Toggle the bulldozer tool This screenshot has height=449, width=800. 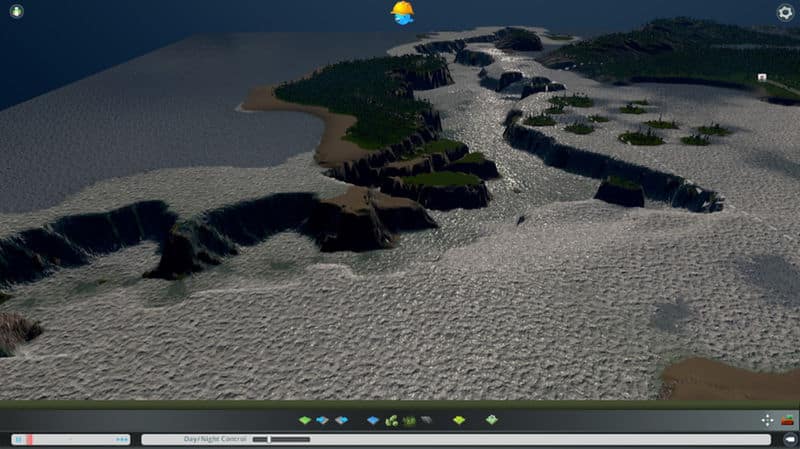[788, 420]
